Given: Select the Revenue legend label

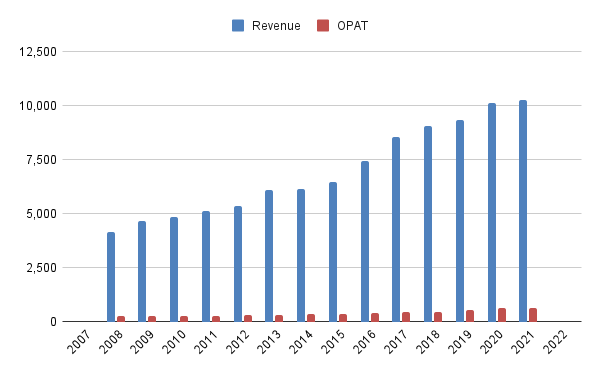Looking at the screenshot, I should coord(276,26).
